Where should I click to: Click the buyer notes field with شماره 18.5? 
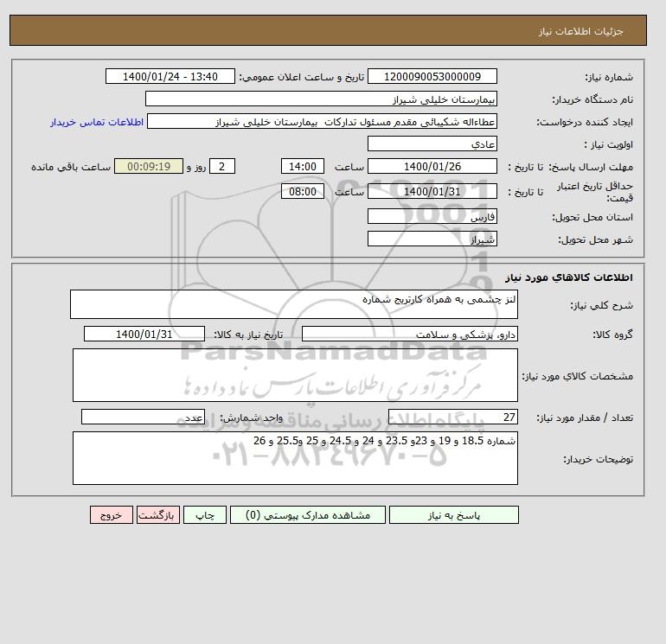click(295, 458)
